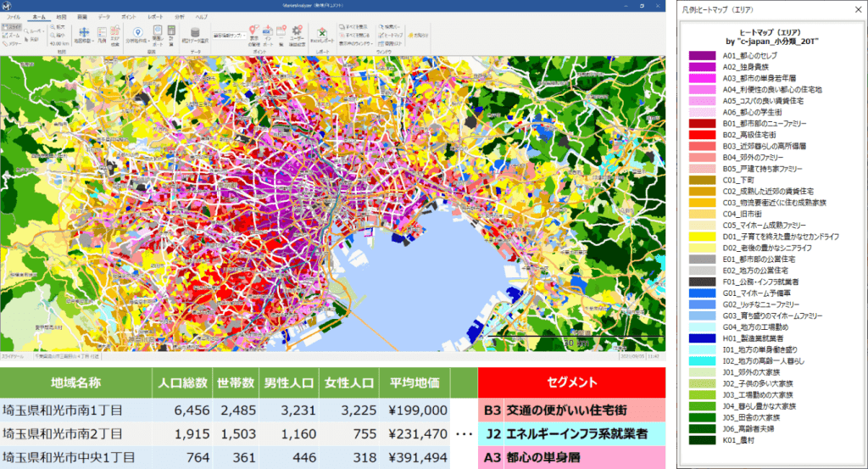Click the B3 交通の便がいい住宅街 segment

[x=572, y=410]
